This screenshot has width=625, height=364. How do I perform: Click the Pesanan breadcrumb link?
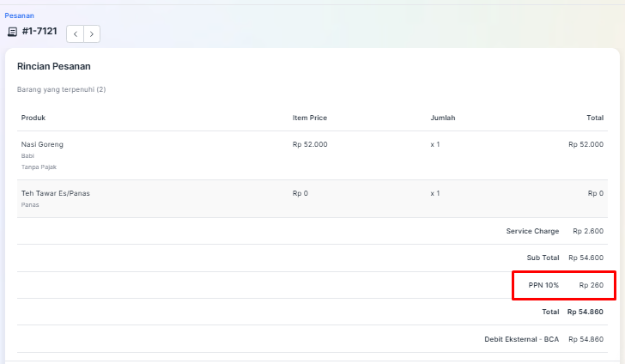click(19, 15)
